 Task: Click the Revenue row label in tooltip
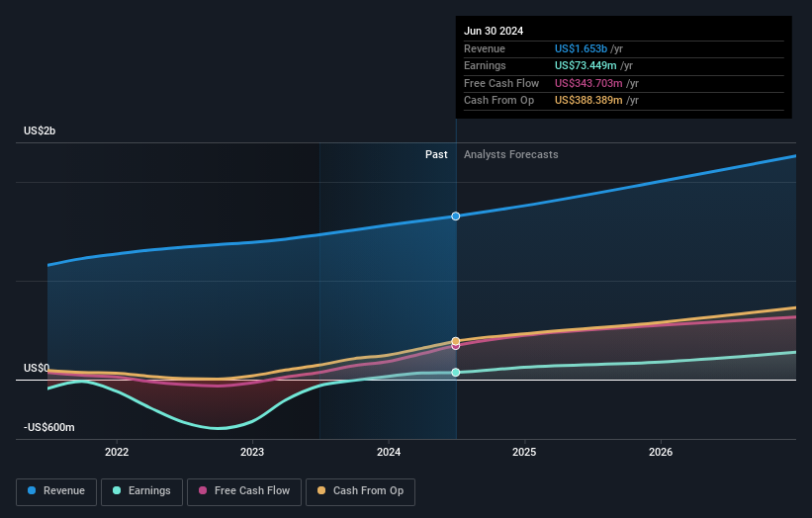tap(485, 48)
